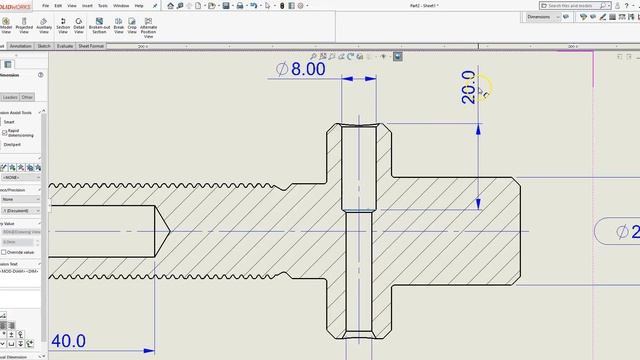640x360 pixels.
Task: Insert a Model View
Action: click(x=6, y=25)
